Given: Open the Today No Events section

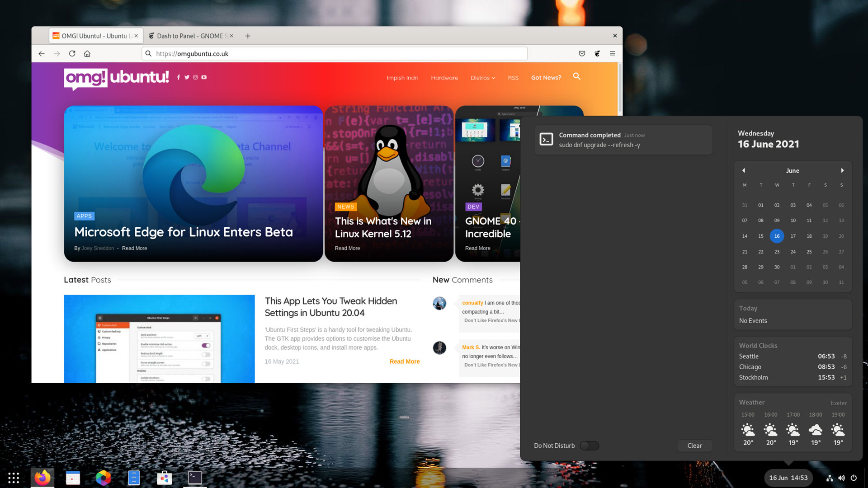Looking at the screenshot, I should point(793,314).
